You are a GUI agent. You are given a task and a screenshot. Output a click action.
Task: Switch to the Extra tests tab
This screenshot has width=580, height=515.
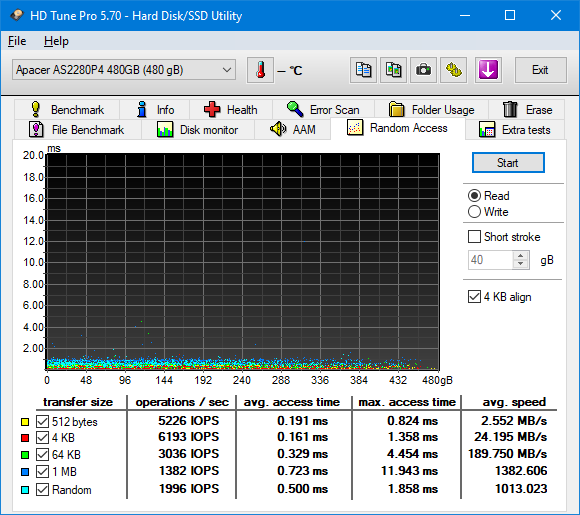point(515,130)
